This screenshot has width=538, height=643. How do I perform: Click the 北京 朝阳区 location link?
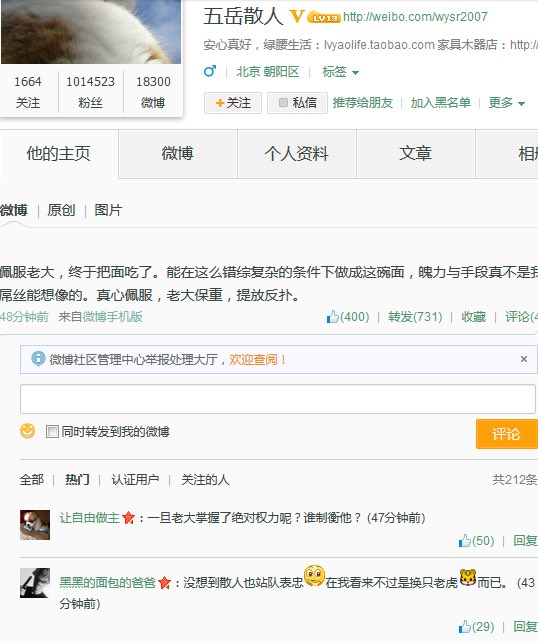(268, 72)
